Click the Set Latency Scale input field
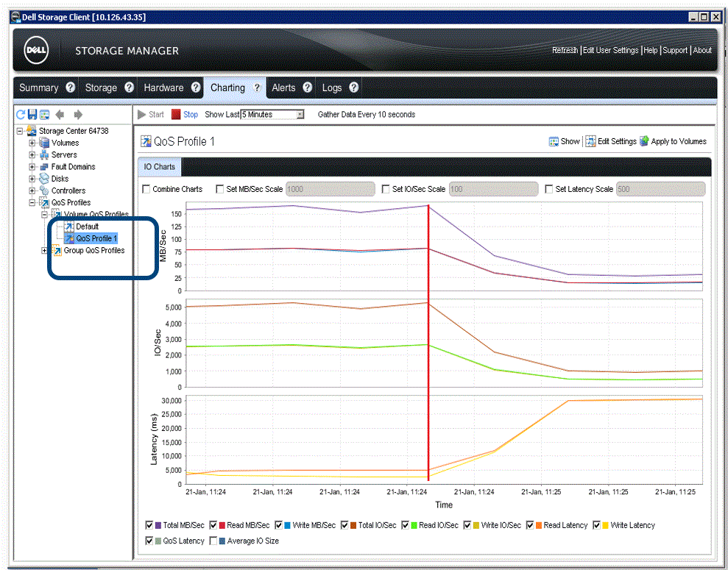728x570 pixels. click(x=661, y=189)
